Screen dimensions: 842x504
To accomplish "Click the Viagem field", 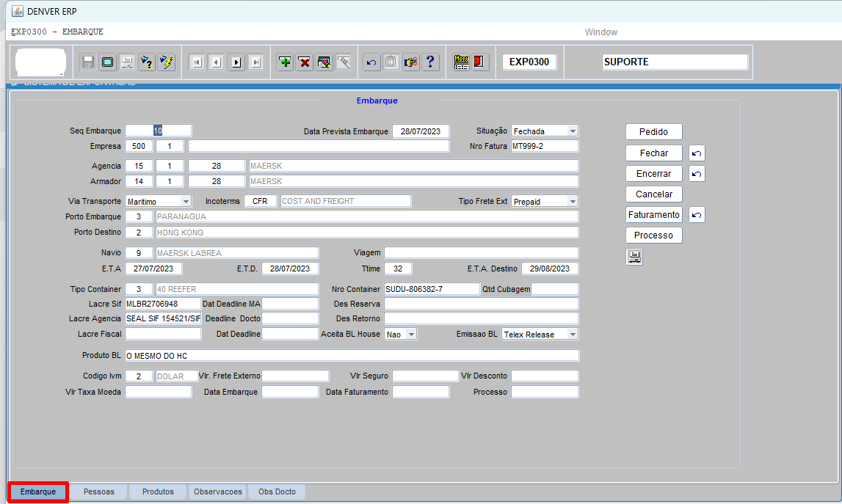I will (481, 253).
